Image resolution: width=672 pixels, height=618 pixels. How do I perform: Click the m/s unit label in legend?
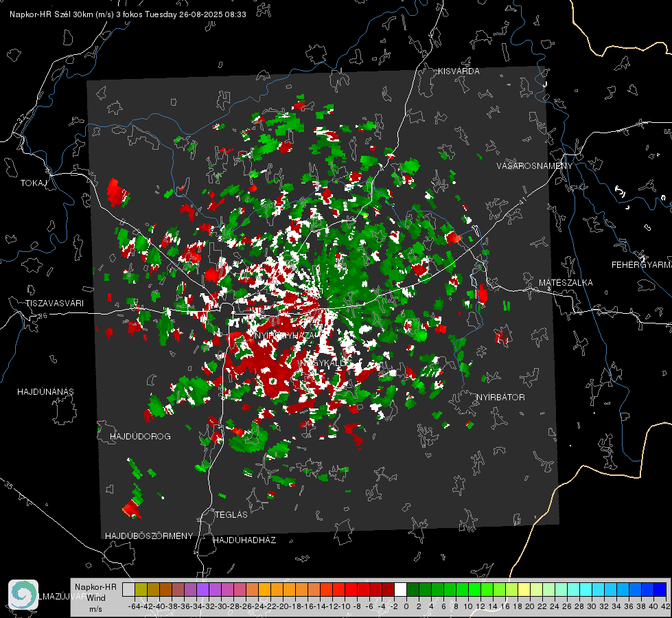(x=95, y=609)
